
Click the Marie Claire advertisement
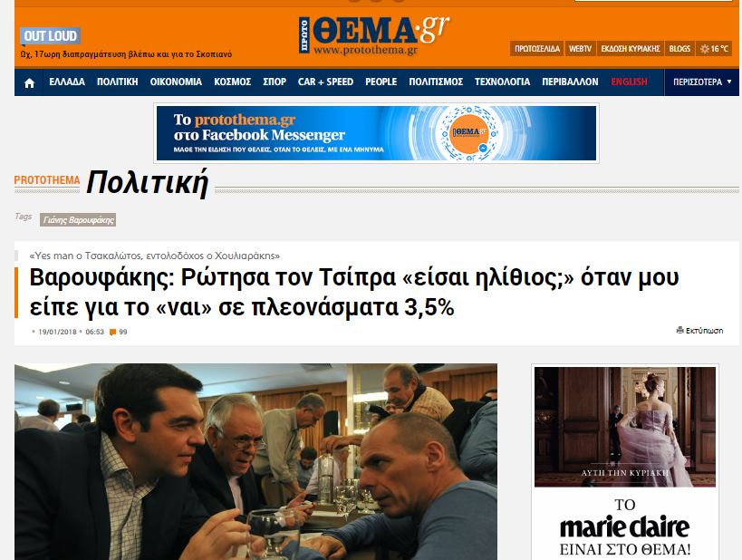point(624,463)
